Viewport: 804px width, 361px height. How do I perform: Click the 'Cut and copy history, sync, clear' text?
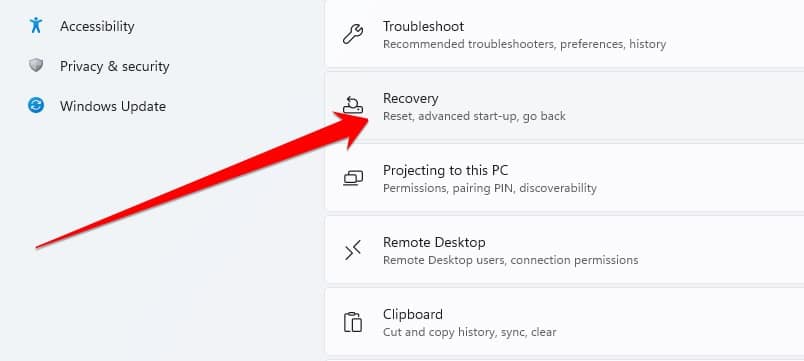pos(469,332)
